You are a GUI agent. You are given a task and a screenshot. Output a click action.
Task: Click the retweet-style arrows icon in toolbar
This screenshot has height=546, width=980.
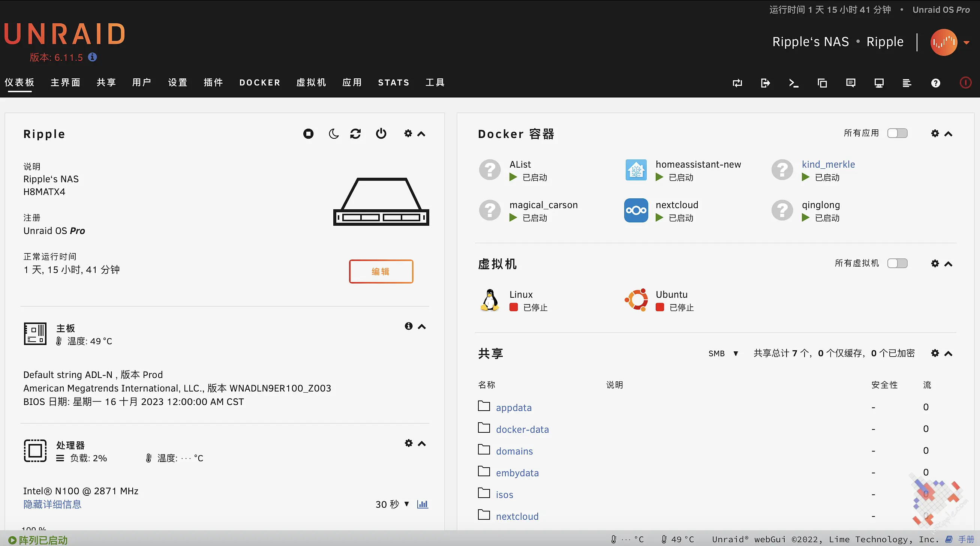(737, 83)
